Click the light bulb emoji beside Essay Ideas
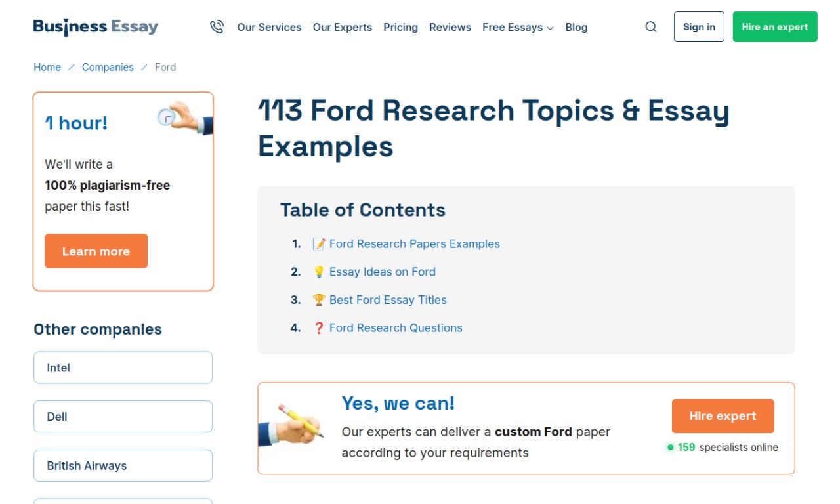Viewport: 840px width, 504px height. [319, 272]
